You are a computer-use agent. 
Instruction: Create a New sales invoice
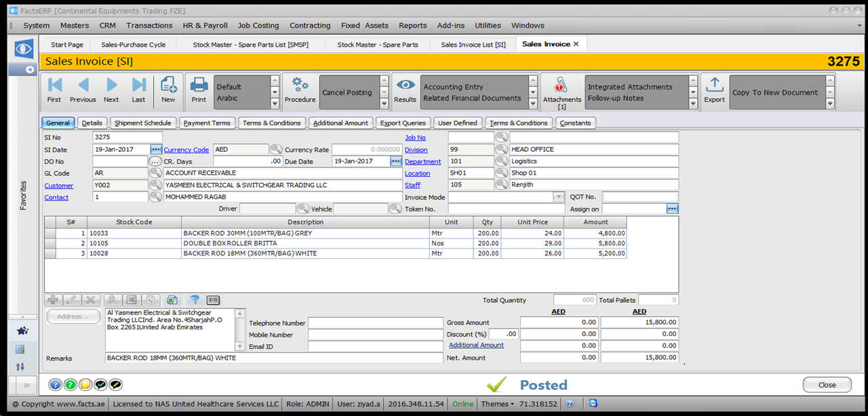click(168, 90)
